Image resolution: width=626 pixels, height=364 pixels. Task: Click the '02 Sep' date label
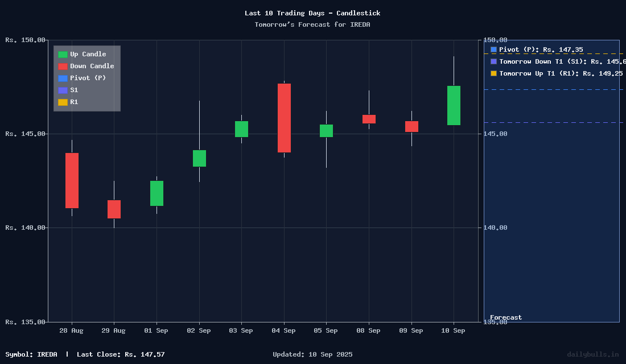pos(199,330)
